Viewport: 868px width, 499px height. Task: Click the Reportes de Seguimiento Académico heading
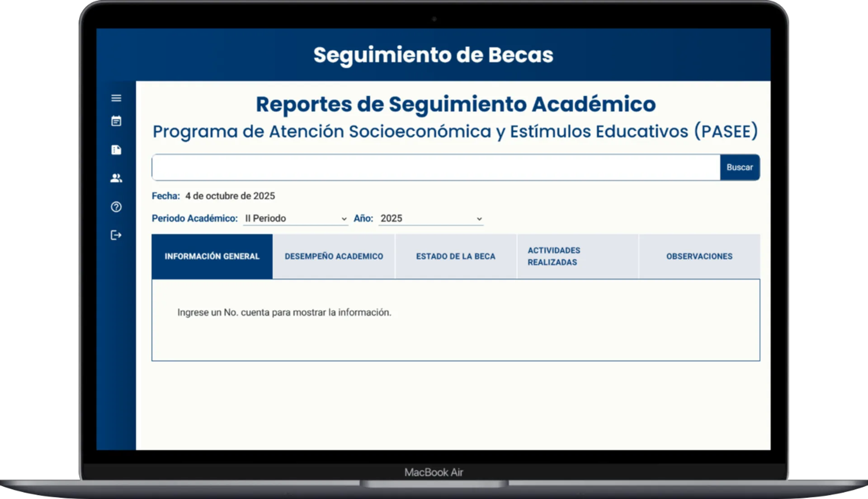tap(455, 104)
